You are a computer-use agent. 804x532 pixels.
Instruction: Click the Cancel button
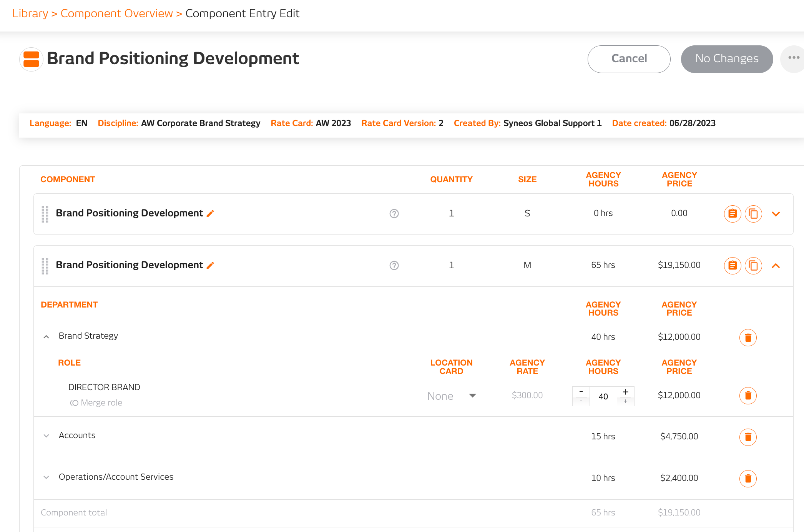point(629,59)
